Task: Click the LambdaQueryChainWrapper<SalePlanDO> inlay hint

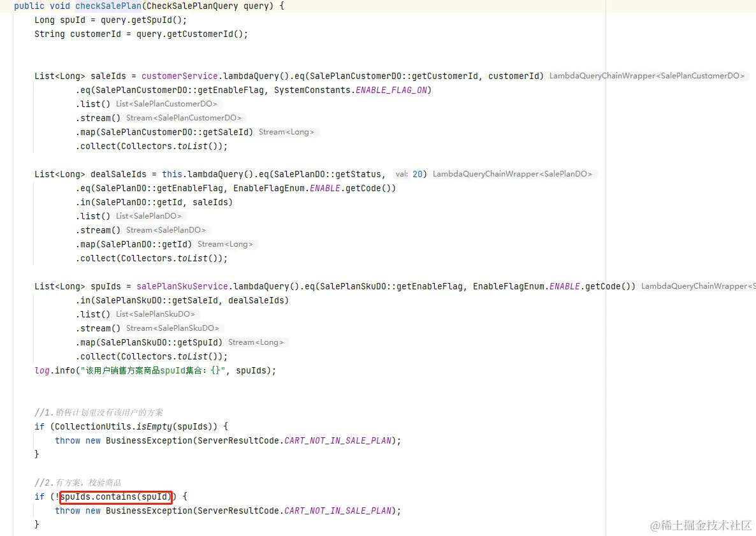Action: click(512, 174)
